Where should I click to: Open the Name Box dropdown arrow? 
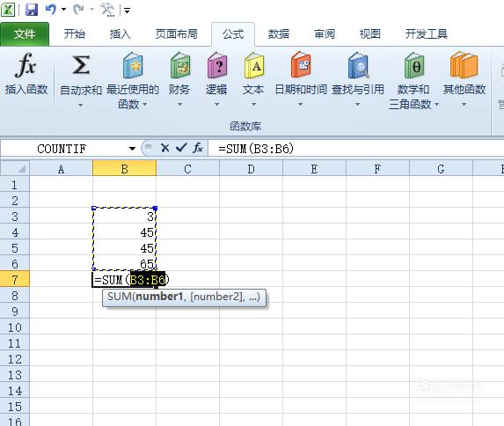click(x=132, y=149)
